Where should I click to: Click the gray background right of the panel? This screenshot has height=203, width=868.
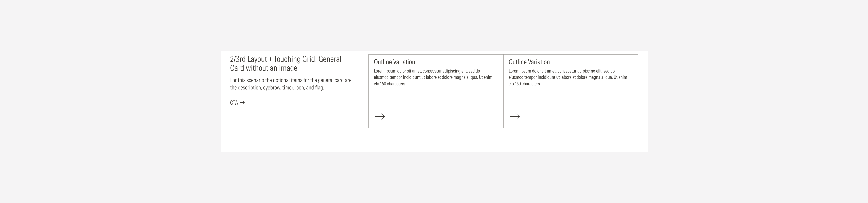click(x=758, y=101)
